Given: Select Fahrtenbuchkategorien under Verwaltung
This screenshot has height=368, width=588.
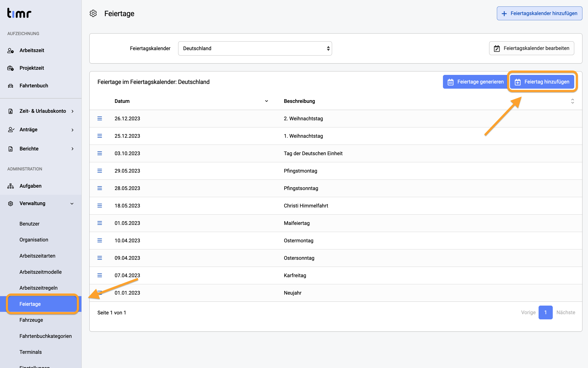Looking at the screenshot, I should [x=45, y=336].
